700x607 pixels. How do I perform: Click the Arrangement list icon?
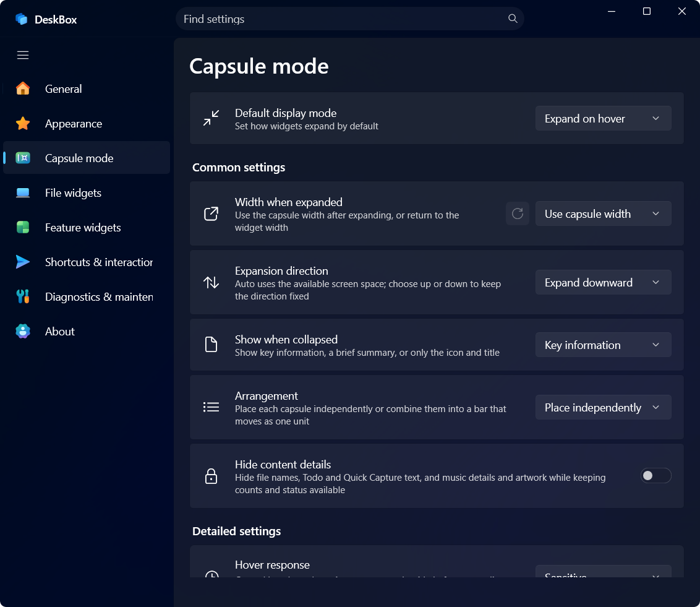(211, 407)
